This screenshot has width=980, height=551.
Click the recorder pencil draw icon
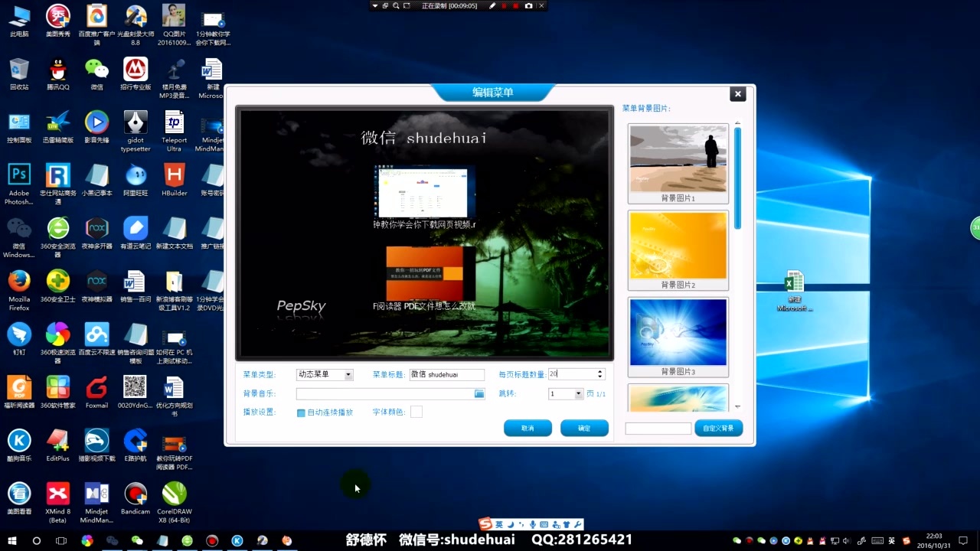(x=492, y=5)
